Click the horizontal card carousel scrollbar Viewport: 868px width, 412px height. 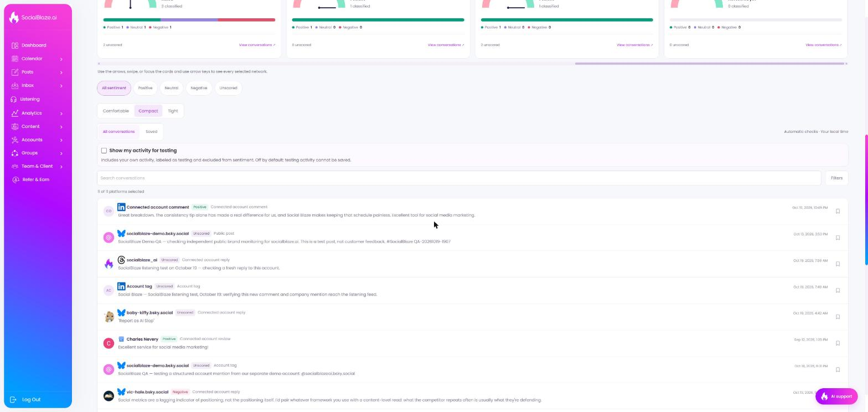click(x=710, y=64)
